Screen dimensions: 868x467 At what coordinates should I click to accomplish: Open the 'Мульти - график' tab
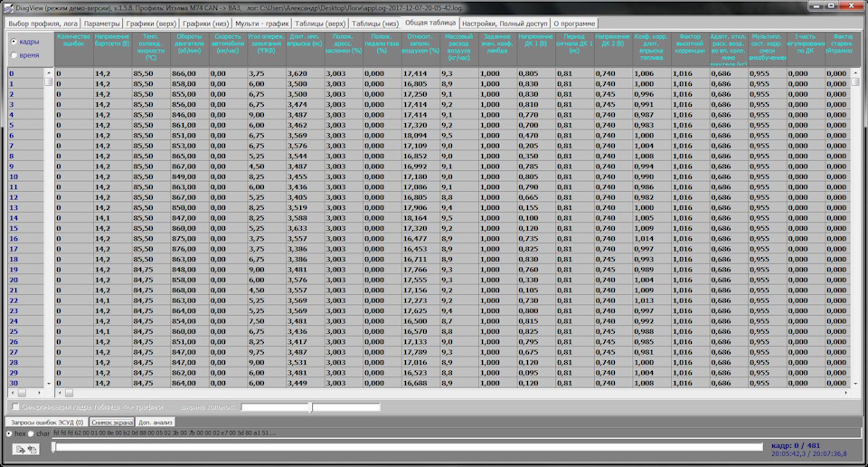pos(261,22)
